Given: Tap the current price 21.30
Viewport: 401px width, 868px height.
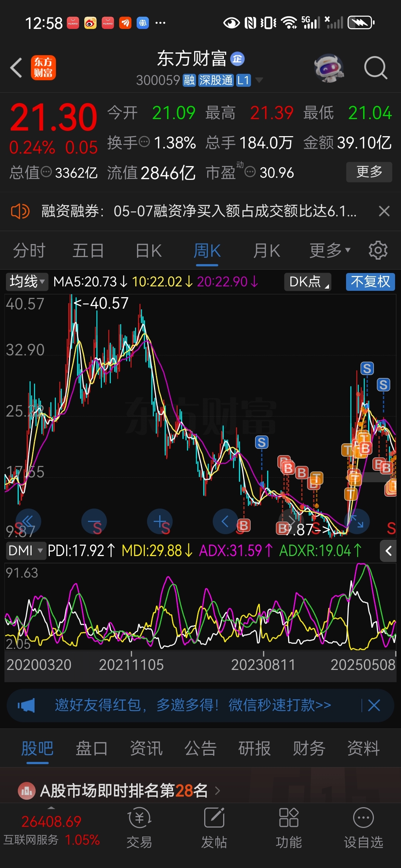Looking at the screenshot, I should point(53,118).
